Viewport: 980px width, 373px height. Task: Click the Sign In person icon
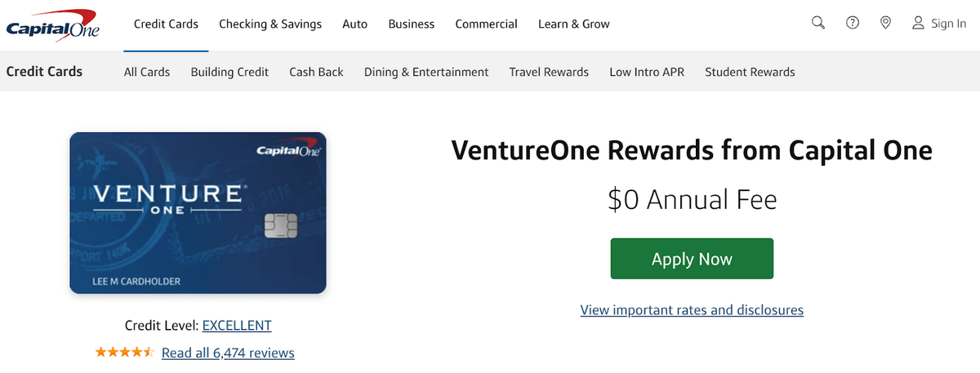[x=919, y=23]
